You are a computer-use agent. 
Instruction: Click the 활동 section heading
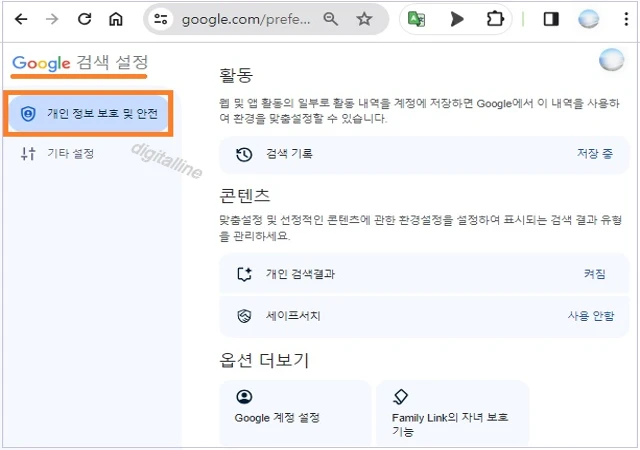coord(236,75)
